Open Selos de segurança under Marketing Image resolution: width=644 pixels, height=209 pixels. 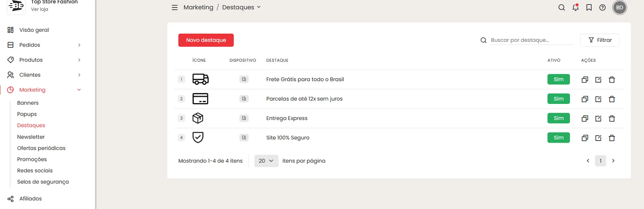point(43,182)
